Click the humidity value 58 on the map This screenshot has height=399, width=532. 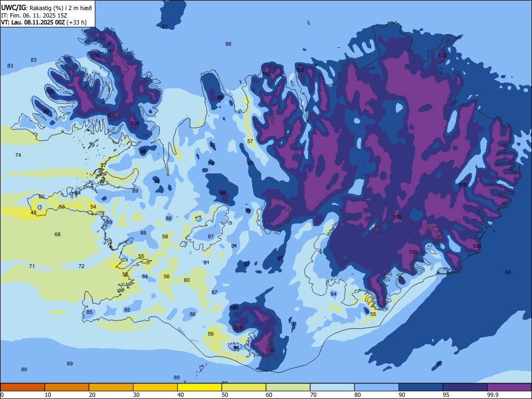coord(165,237)
